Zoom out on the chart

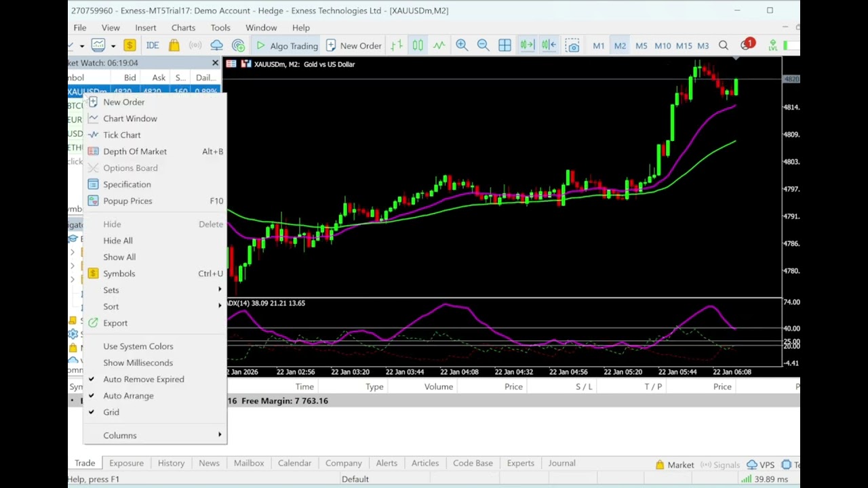483,45
